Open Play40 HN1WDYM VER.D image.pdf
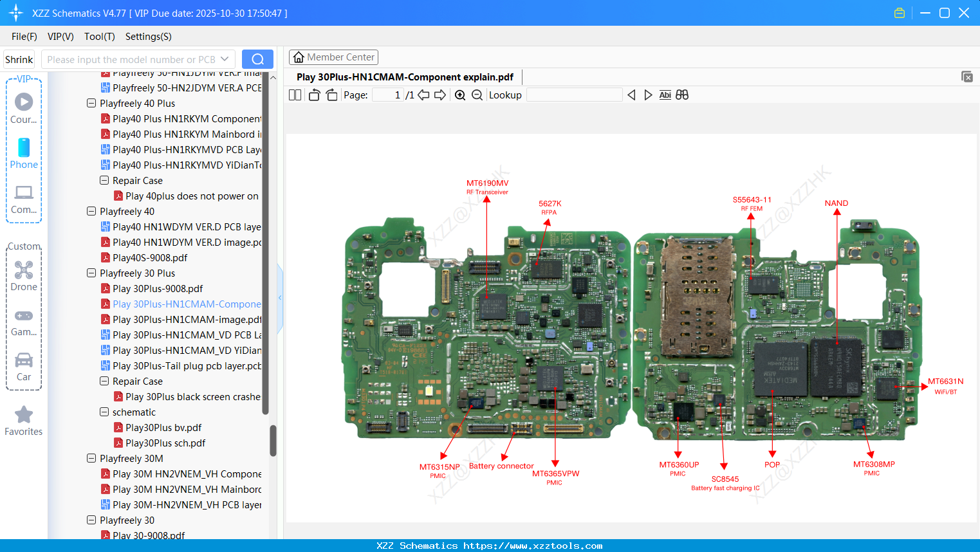This screenshot has height=552, width=980. (181, 243)
